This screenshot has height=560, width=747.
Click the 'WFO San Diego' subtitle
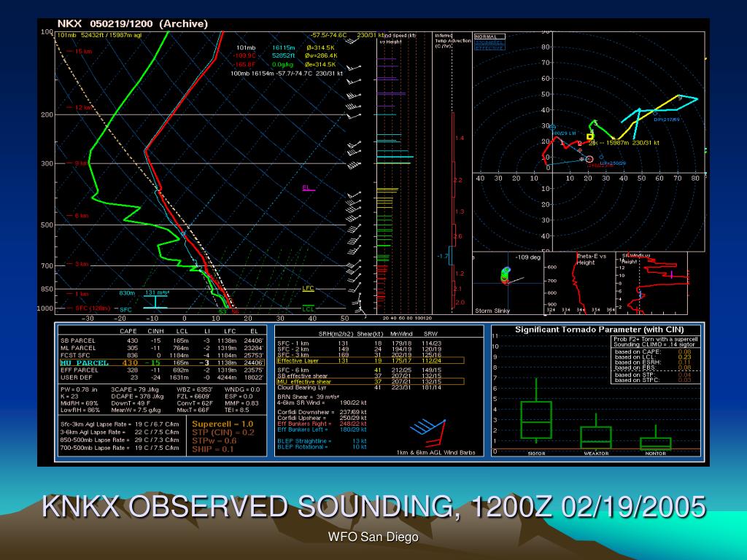coord(373,537)
